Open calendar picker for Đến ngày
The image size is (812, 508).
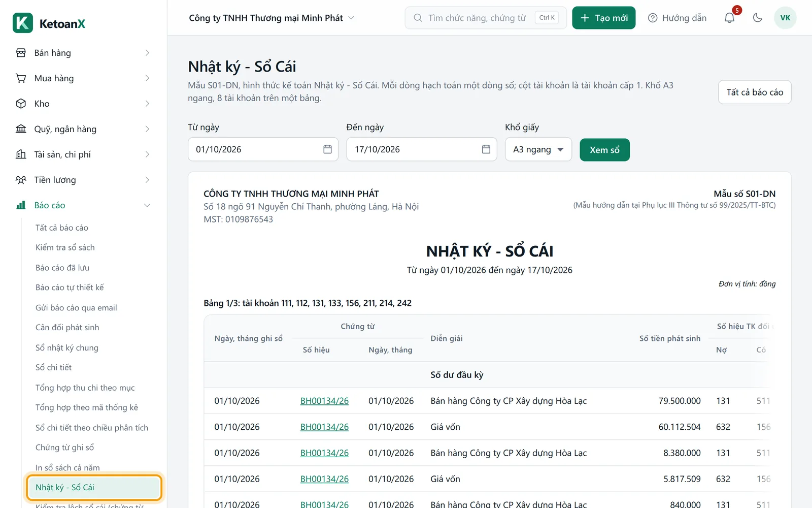[486, 149]
